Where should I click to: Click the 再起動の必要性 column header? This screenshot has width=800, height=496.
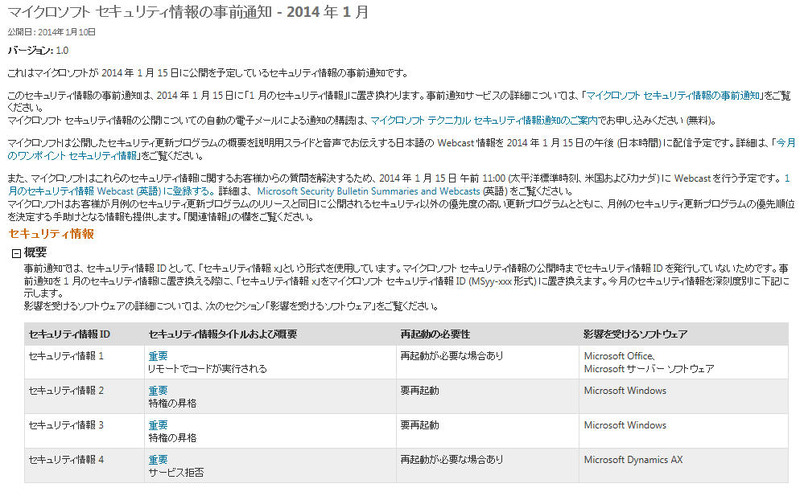[x=435, y=333]
